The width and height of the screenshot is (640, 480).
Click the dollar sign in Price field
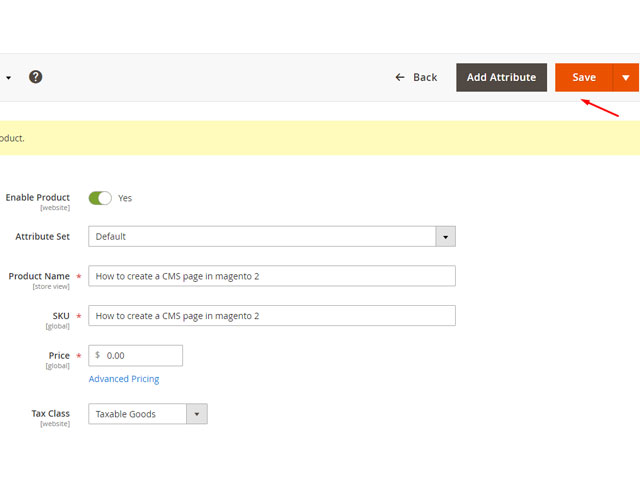(98, 355)
